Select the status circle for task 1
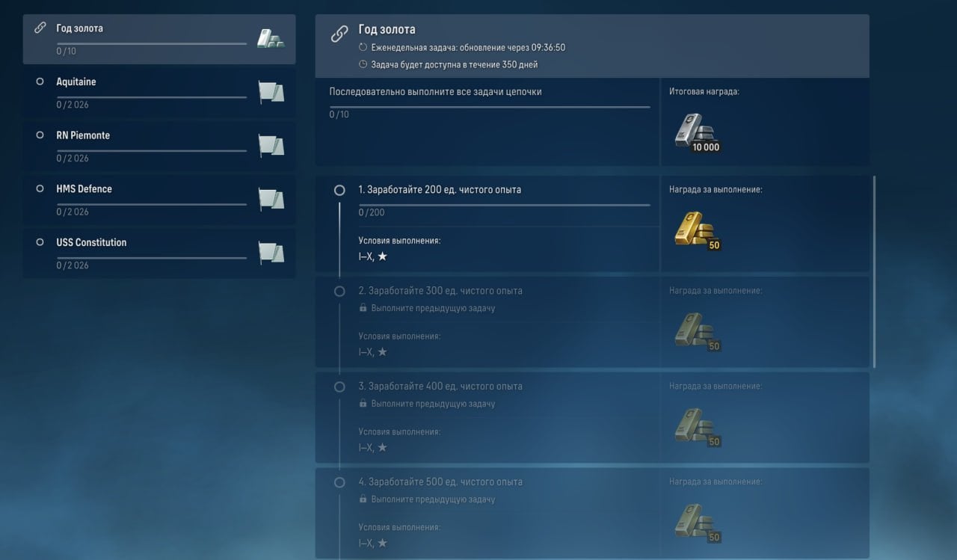 (x=339, y=190)
